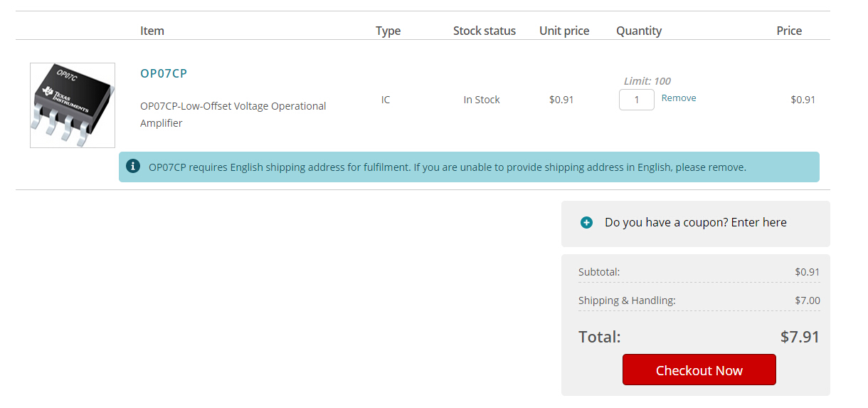Click the Low-Offset Voltage Operational Amplifier description
The image size is (868, 408).
tap(233, 114)
